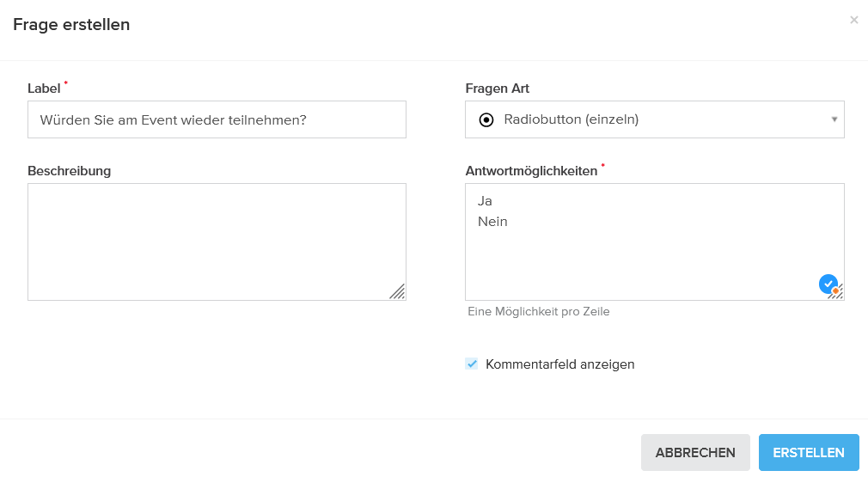Focus the Label text input
This screenshot has height=483, width=868.
[217, 119]
